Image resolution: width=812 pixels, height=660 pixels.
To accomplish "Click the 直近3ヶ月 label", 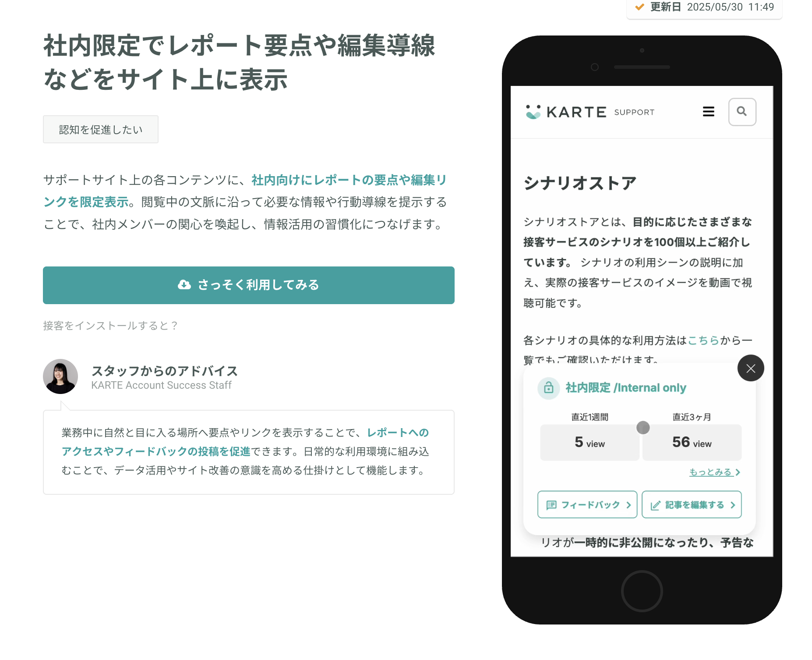I will point(692,417).
